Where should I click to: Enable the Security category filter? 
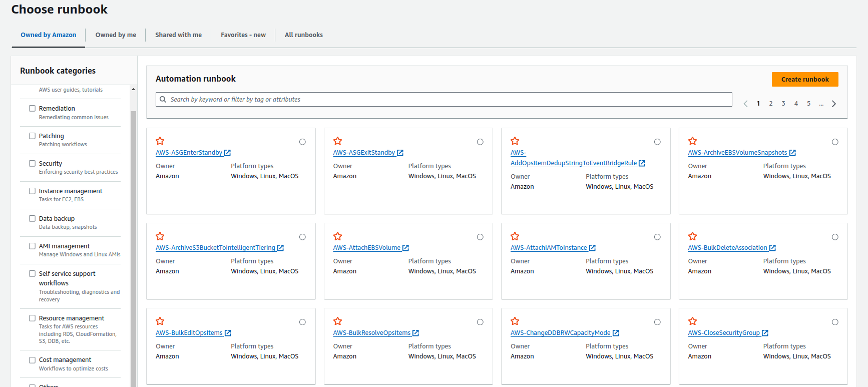32,163
